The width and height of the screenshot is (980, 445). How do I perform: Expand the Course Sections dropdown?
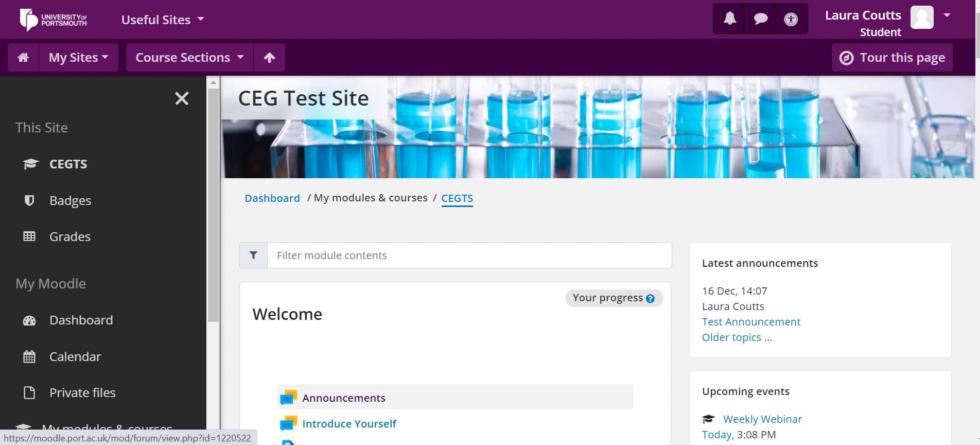189,57
